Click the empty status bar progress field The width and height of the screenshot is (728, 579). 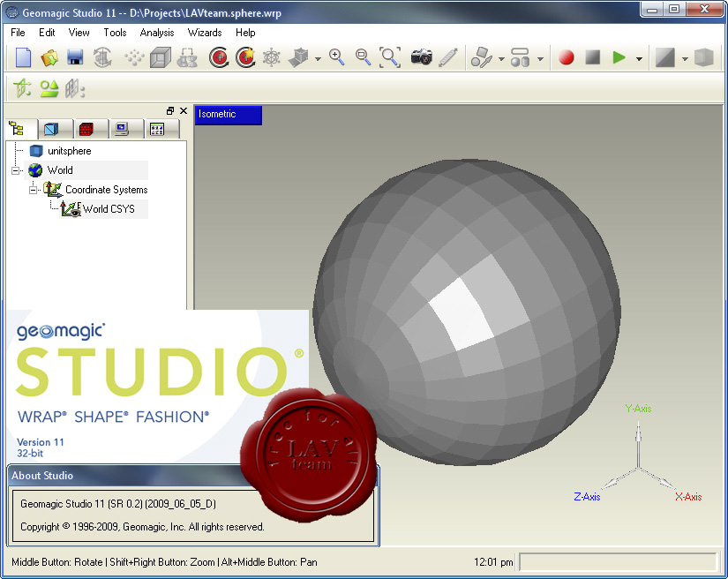617,562
